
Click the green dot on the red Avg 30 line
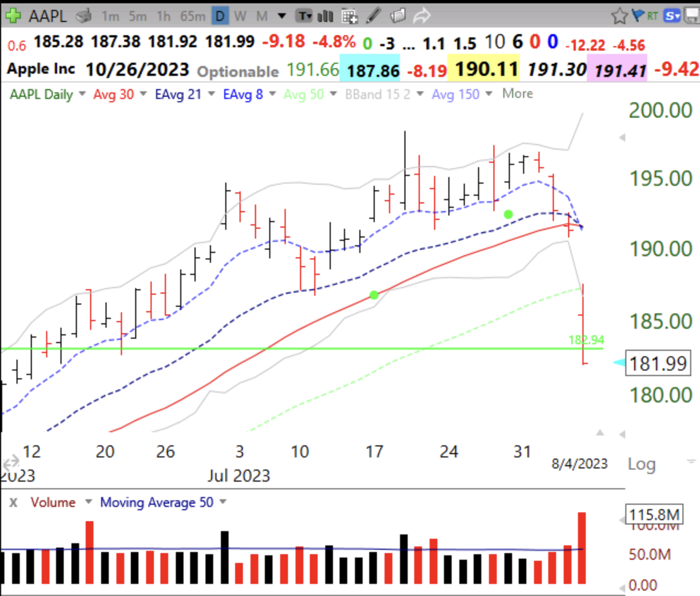point(374,295)
